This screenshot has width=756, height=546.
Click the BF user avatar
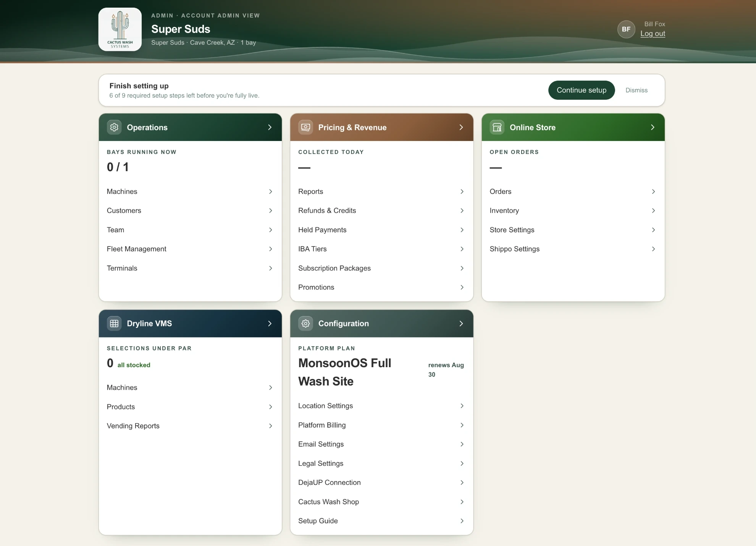tap(626, 29)
